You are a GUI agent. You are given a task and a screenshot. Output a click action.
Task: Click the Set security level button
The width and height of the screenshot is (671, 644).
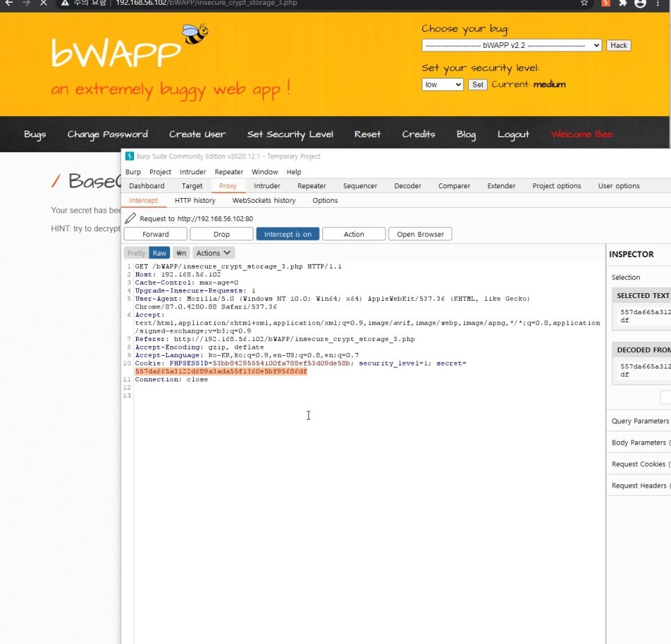[x=478, y=84]
